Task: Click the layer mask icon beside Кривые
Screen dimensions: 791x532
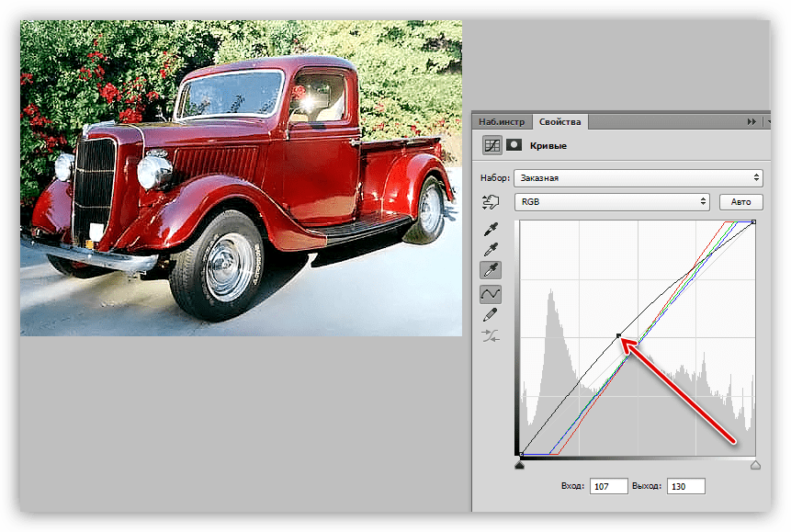Action: pos(514,145)
